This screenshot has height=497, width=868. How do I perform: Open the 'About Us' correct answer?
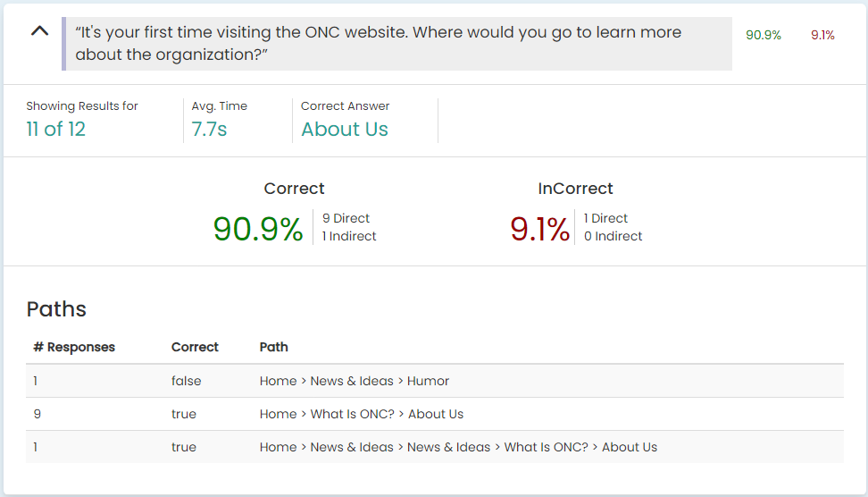(x=345, y=129)
